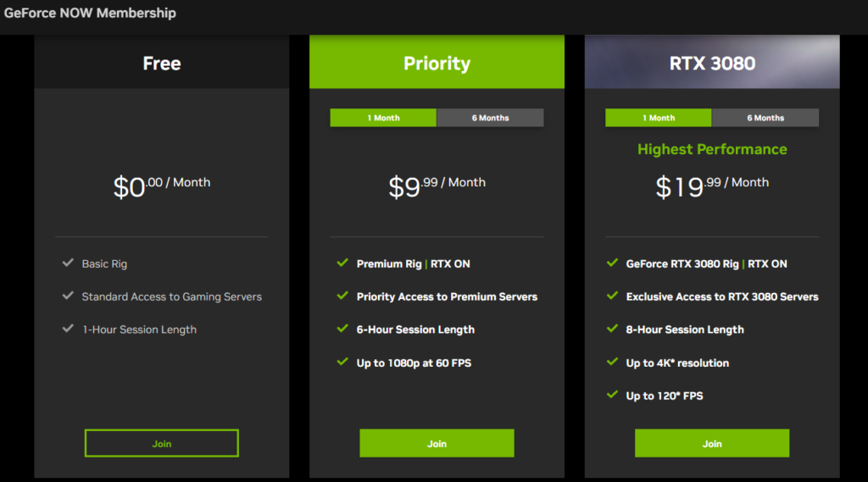Join the RTX 3080 membership plan
Viewport: 868px width, 482px height.
[712, 443]
